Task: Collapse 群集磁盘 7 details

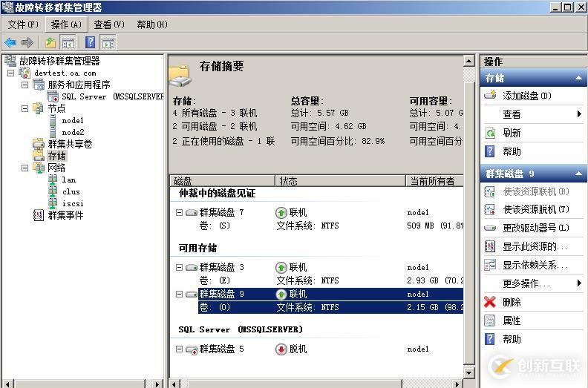Action: point(179,213)
